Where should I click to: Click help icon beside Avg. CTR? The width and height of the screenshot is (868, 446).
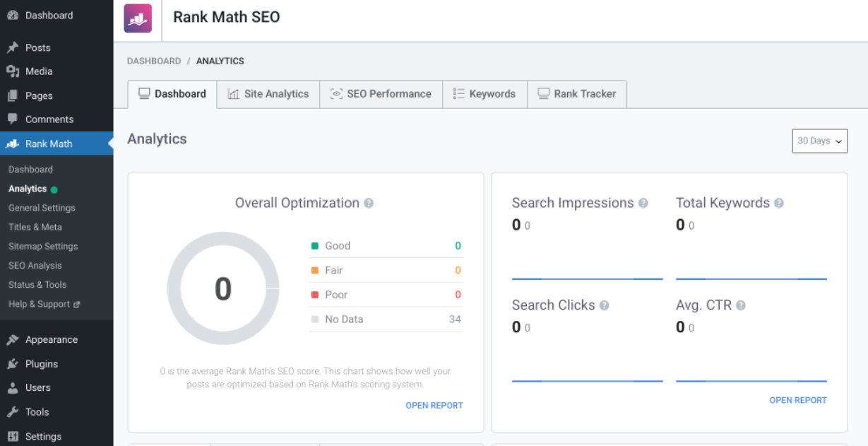(741, 305)
